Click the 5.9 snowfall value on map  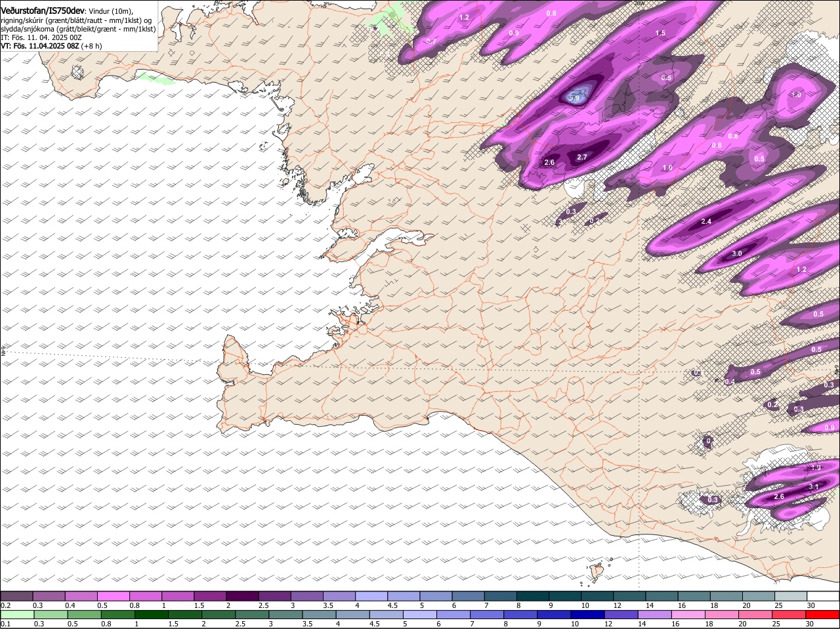[x=574, y=98]
